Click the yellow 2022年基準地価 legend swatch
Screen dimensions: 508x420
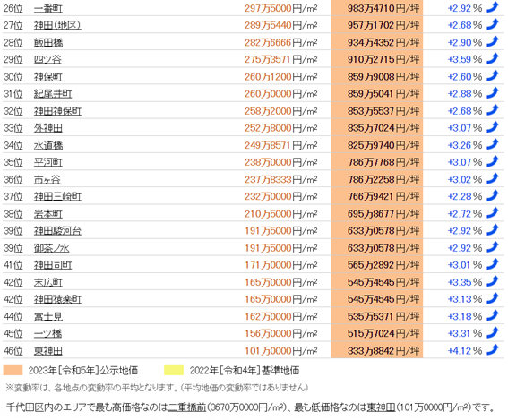tap(174, 370)
